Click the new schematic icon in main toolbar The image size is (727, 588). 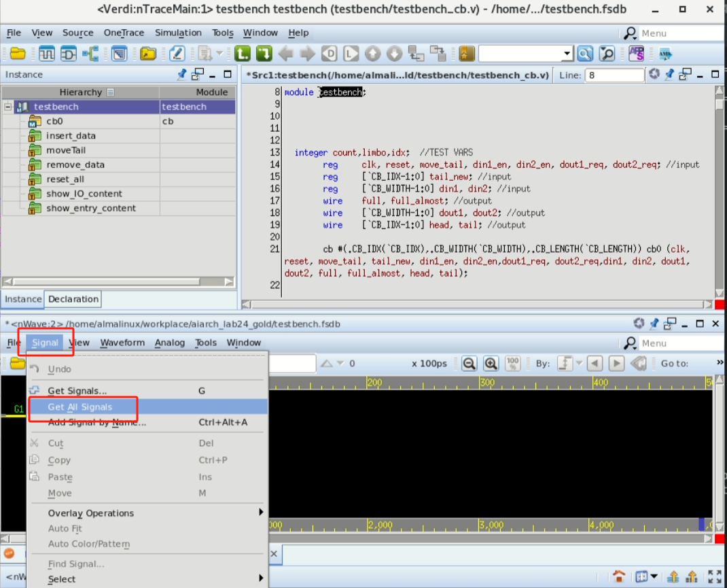(69, 54)
